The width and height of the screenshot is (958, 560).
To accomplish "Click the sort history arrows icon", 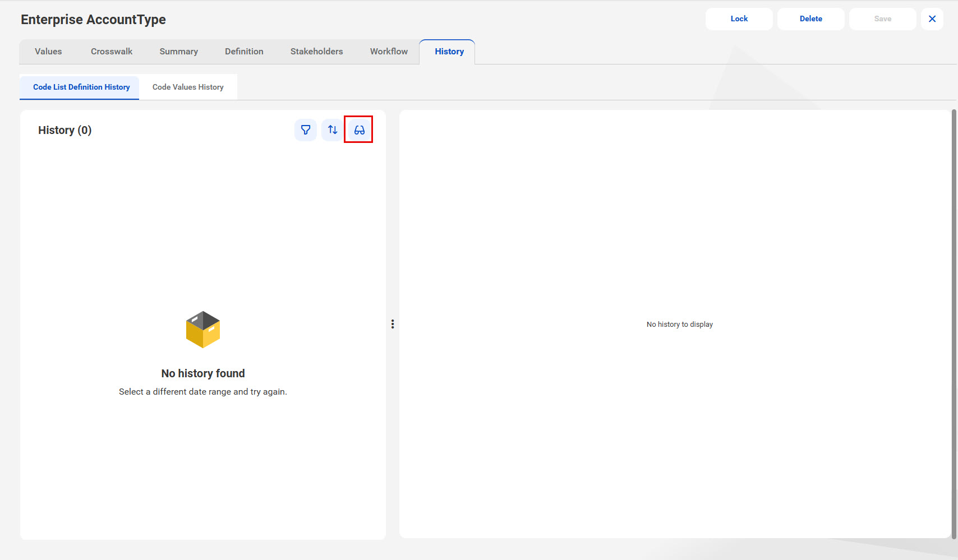I will 333,130.
